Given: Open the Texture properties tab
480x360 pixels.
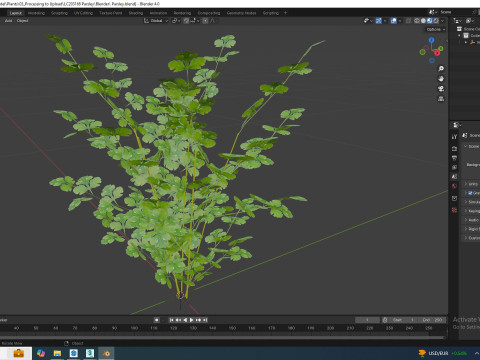Looking at the screenshot, I should point(454,210).
